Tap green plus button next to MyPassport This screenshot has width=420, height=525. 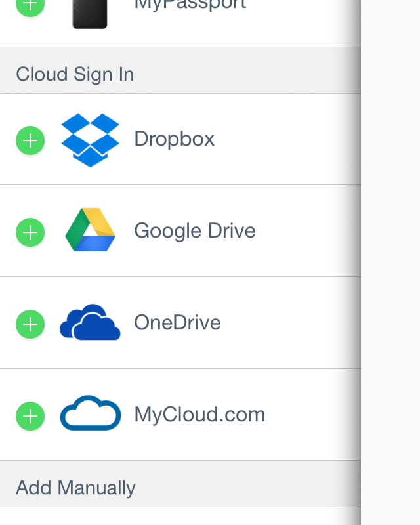30,7
